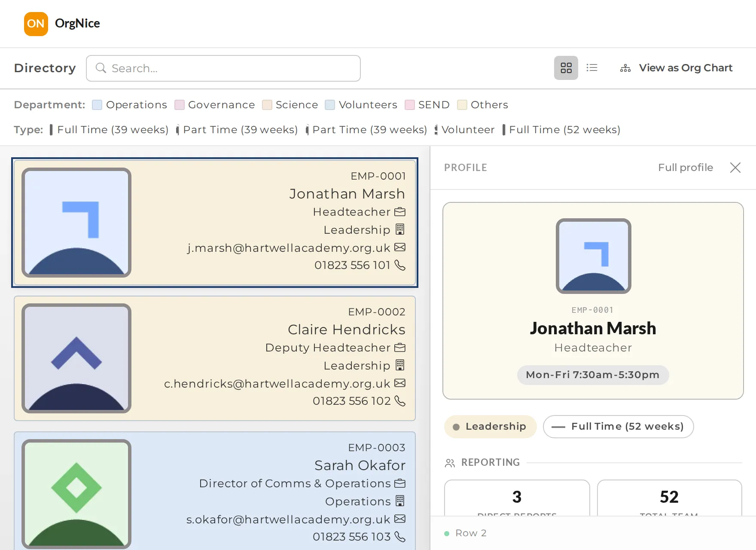Click the 52 total team stat card
The height and width of the screenshot is (550, 756).
point(669,498)
